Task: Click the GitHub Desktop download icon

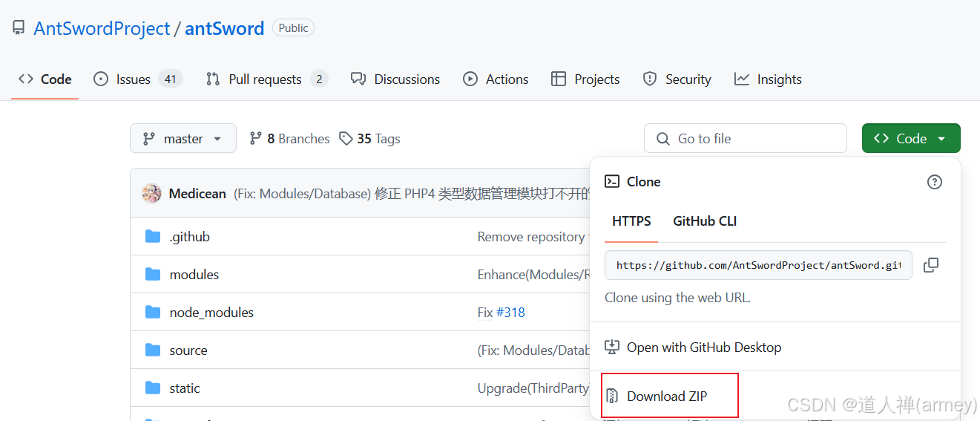Action: pos(612,347)
